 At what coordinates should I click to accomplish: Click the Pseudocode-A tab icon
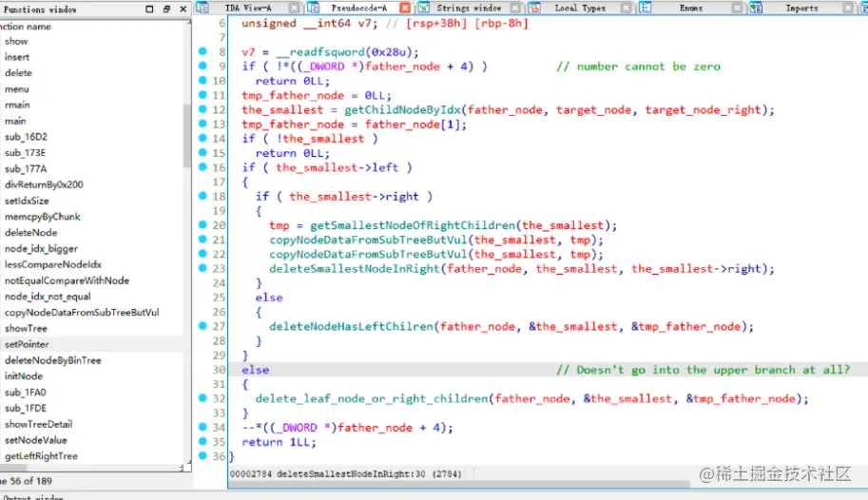pos(314,8)
